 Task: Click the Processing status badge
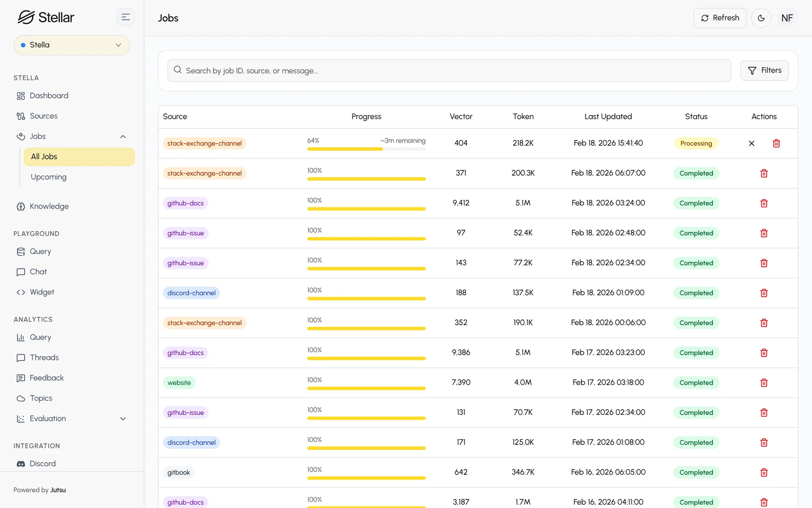(x=696, y=144)
